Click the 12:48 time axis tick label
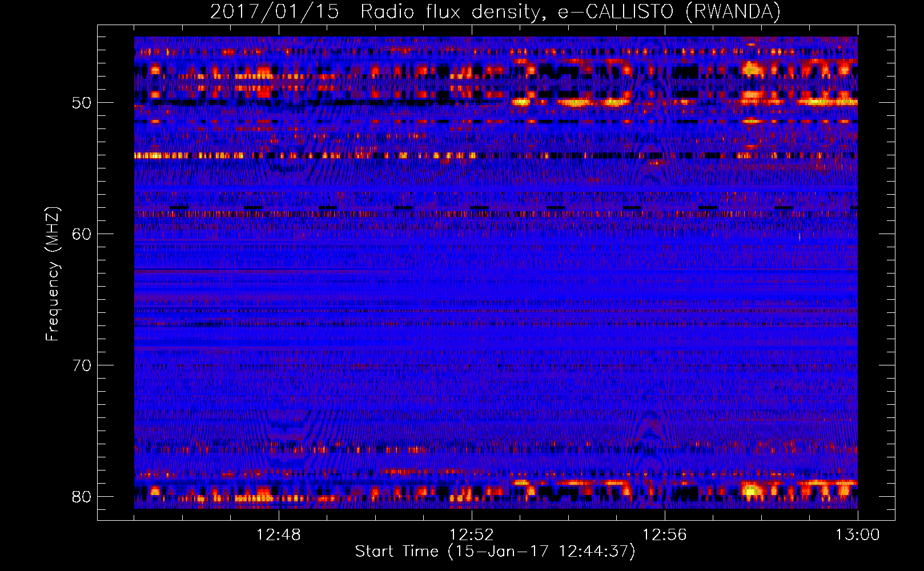The width and height of the screenshot is (924, 571). point(279,535)
